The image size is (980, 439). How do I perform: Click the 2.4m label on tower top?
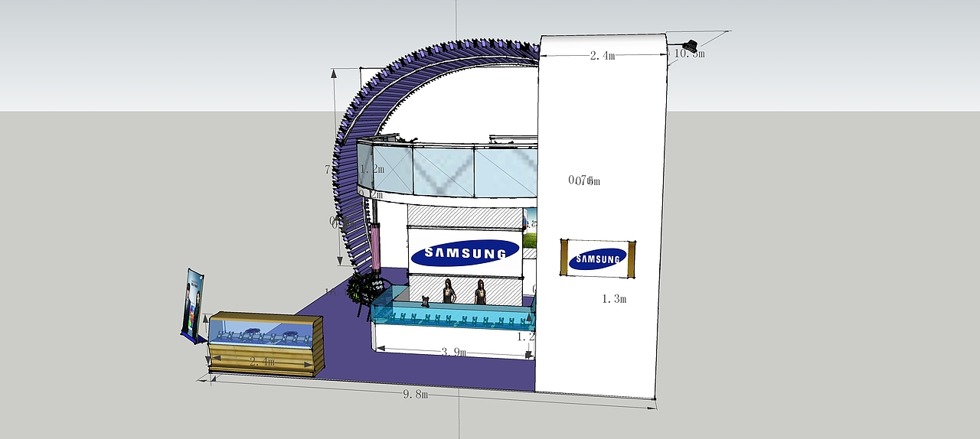point(603,55)
